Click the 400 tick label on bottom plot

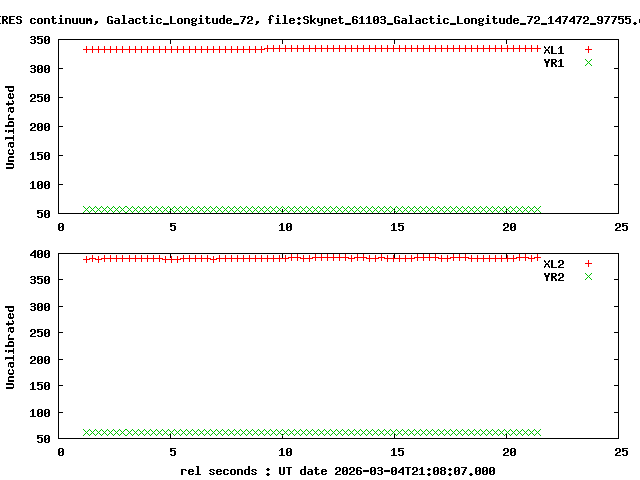[x=40, y=254]
